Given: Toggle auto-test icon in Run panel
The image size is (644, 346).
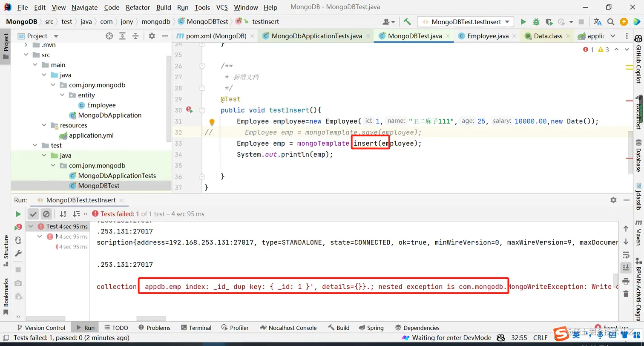Looking at the screenshot, I should (18, 240).
